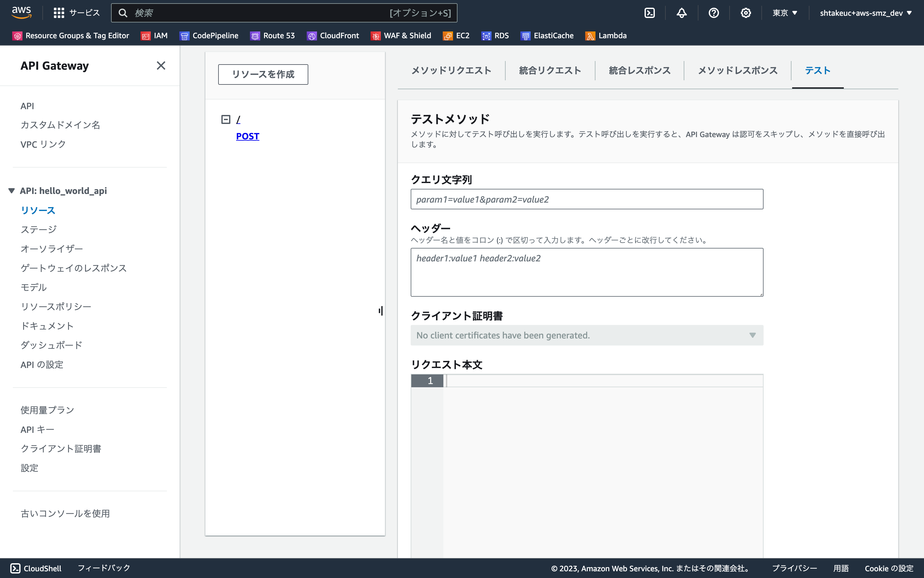Click the CloudFront shortcut icon
The width and height of the screenshot is (924, 578).
pos(312,36)
